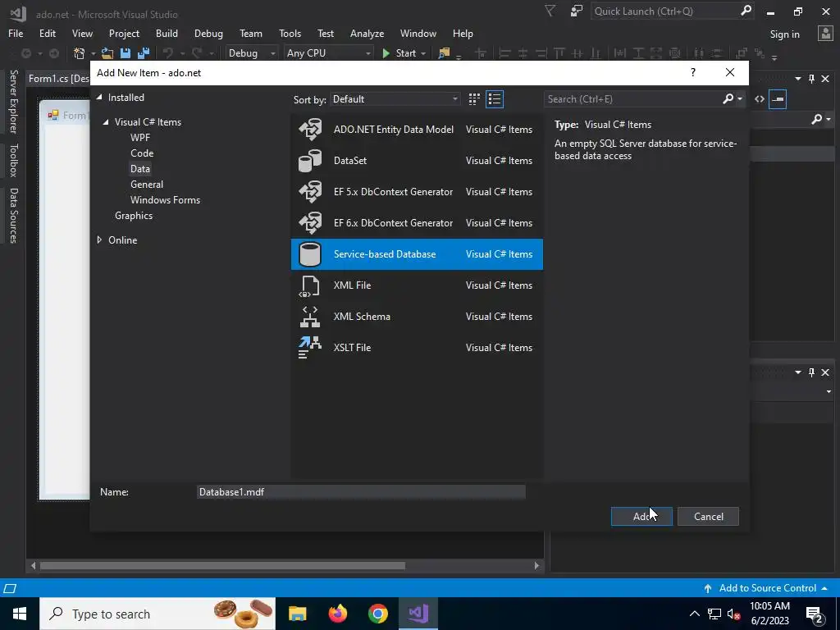Screen dimensions: 840x630
Task: Open the Build menu
Action: point(167,33)
